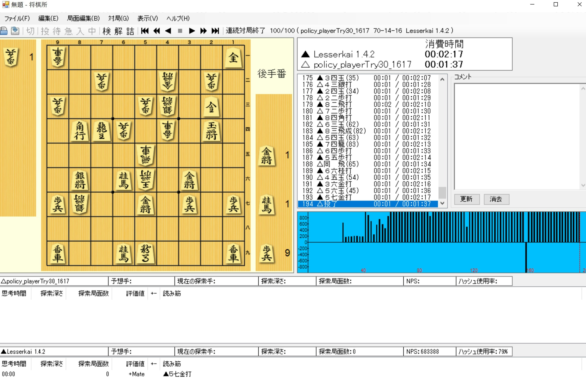Click inside the コメント text box
586x392 pixels.
click(x=517, y=136)
